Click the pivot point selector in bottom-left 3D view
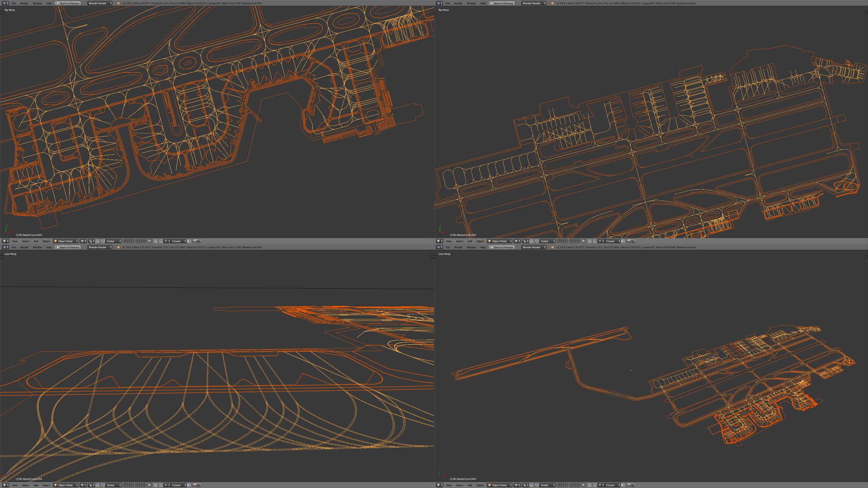 pyautogui.click(x=91, y=485)
